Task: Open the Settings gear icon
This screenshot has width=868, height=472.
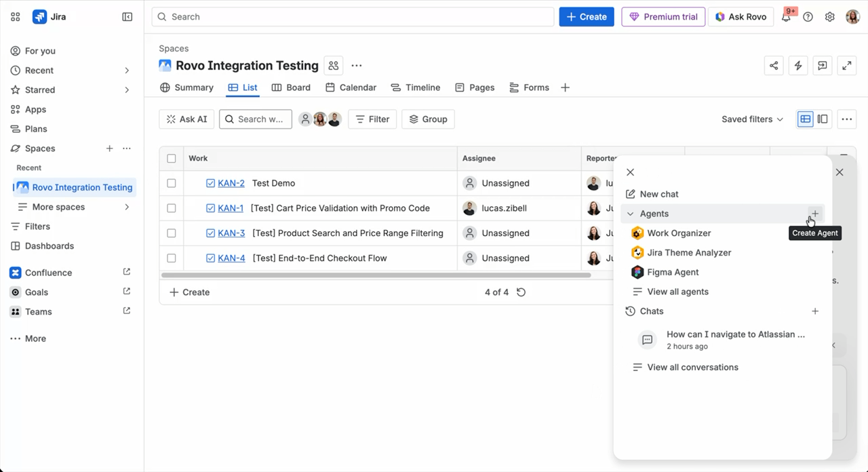Action: pos(829,17)
